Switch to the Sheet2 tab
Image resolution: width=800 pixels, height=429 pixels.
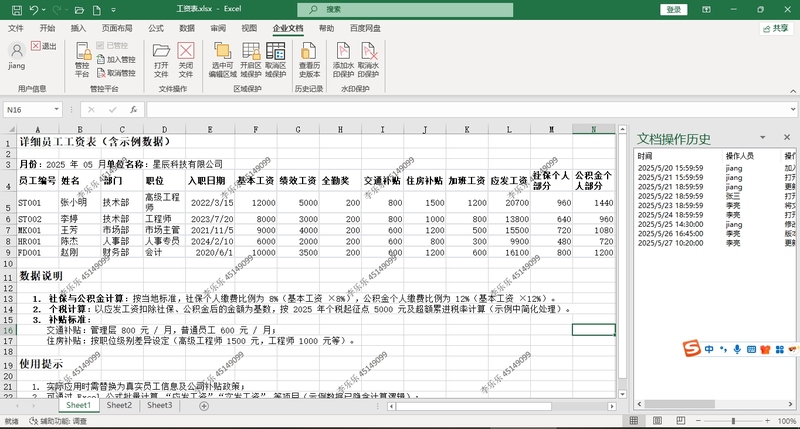(x=119, y=406)
